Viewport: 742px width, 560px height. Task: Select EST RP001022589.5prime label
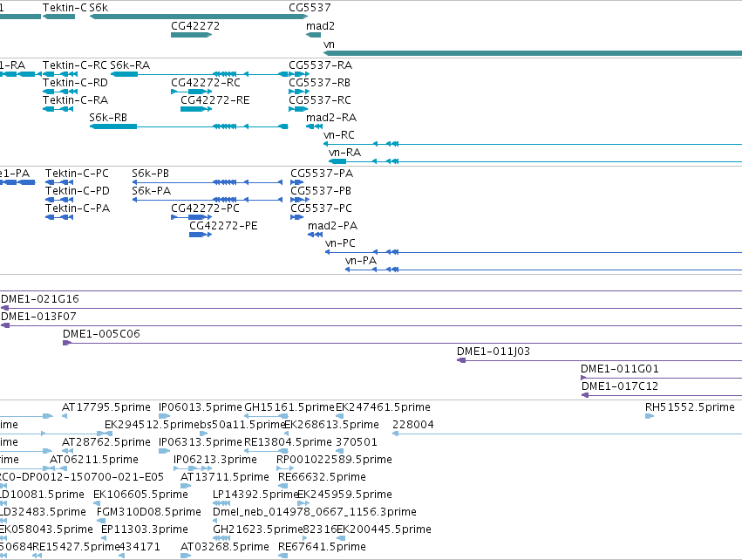point(335,460)
